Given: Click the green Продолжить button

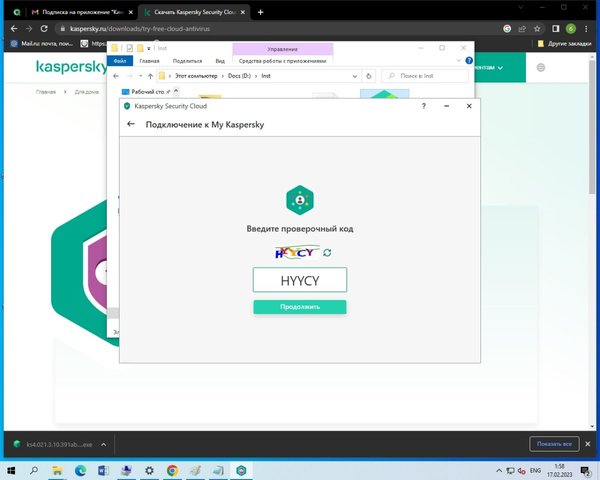Looking at the screenshot, I should (300, 307).
